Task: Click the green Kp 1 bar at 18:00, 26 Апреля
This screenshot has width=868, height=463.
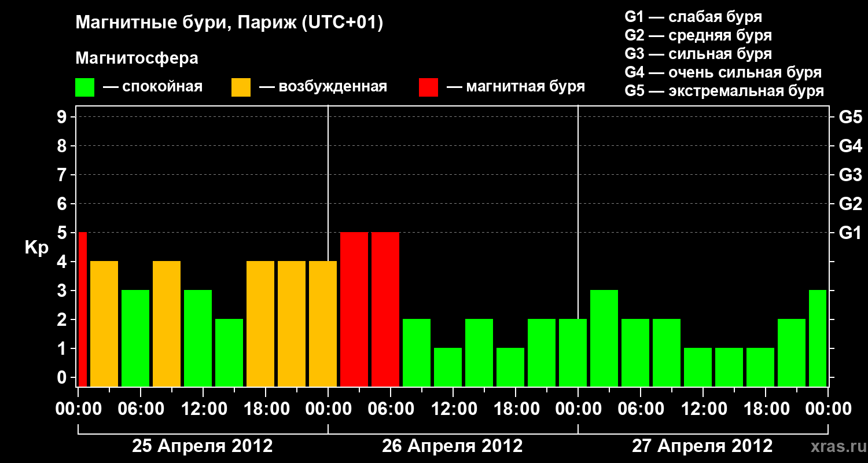Action: tap(510, 367)
